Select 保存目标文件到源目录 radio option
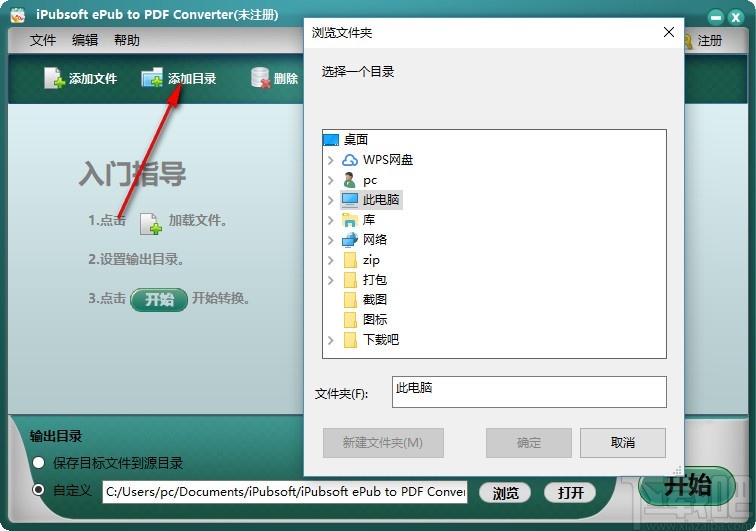This screenshot has height=531, width=756. [x=38, y=463]
